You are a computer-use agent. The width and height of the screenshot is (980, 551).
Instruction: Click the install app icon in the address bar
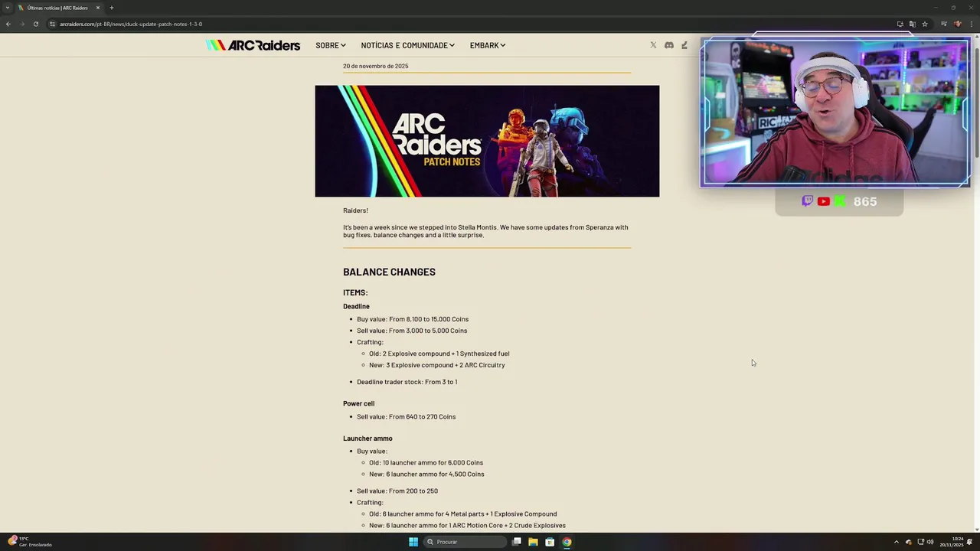[900, 24]
